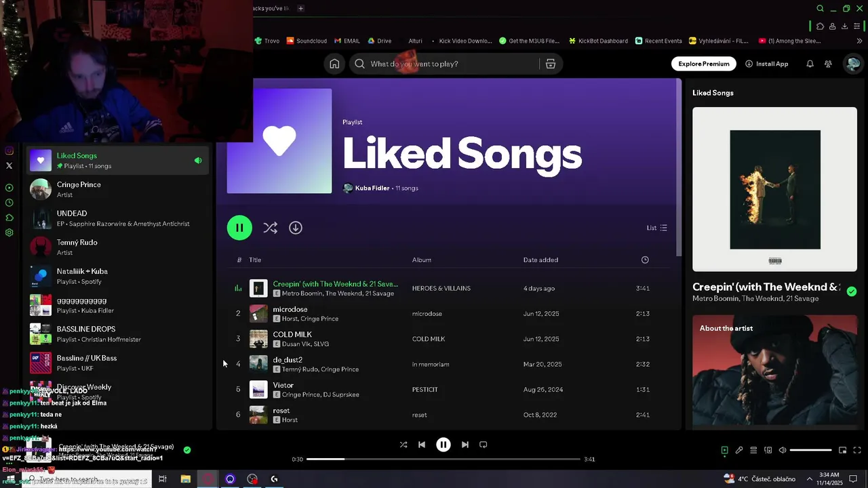Screen dimensions: 868x488
Task: Open the EMAIL bookmark
Action: (347, 41)
